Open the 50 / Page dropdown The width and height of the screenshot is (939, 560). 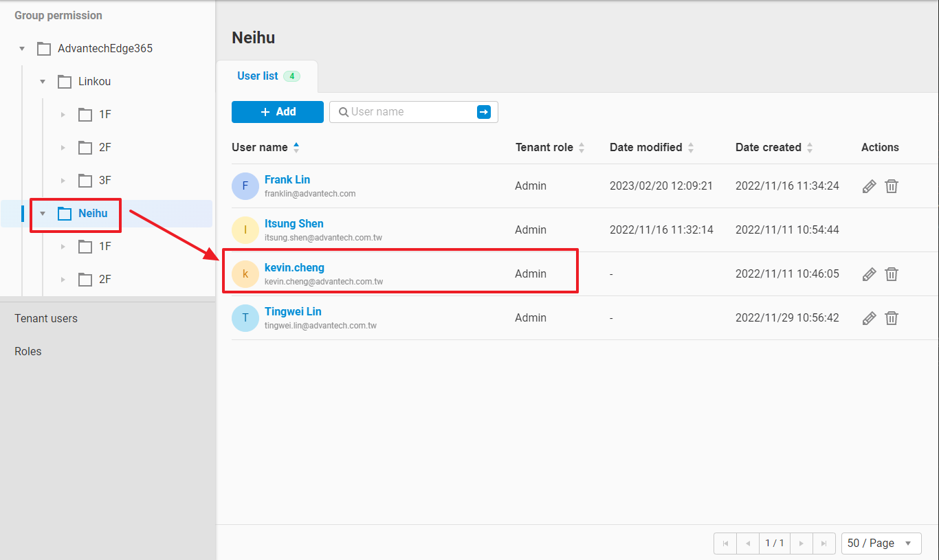[881, 544]
